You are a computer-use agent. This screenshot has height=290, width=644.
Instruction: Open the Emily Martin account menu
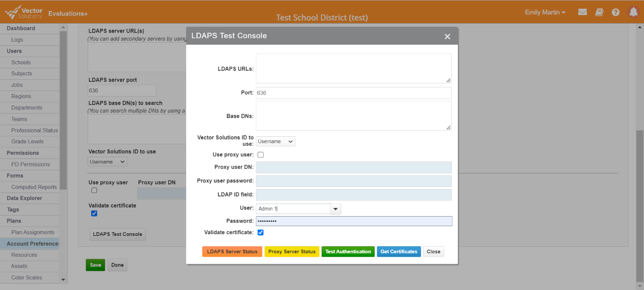coord(545,12)
